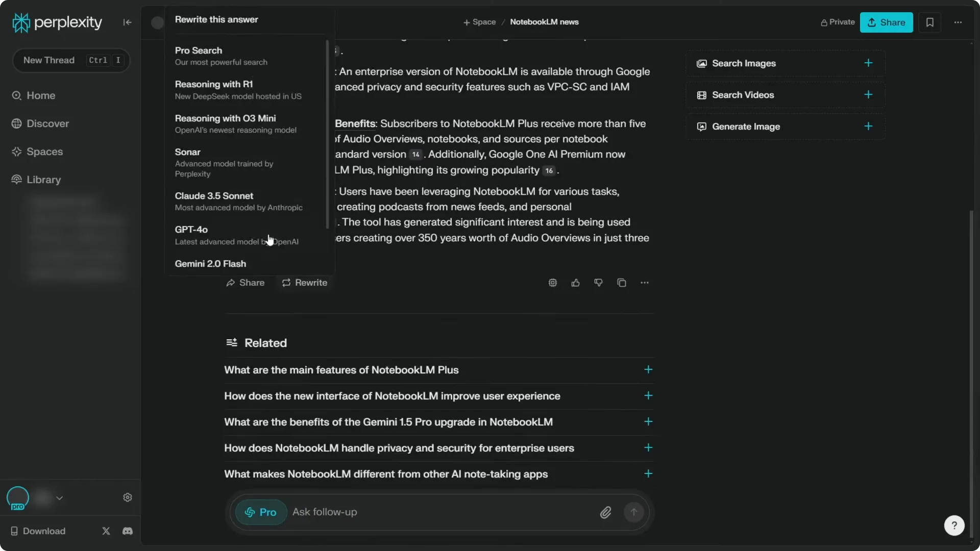Collapse the left sidebar
Screen dimensions: 980x551
pos(127,22)
